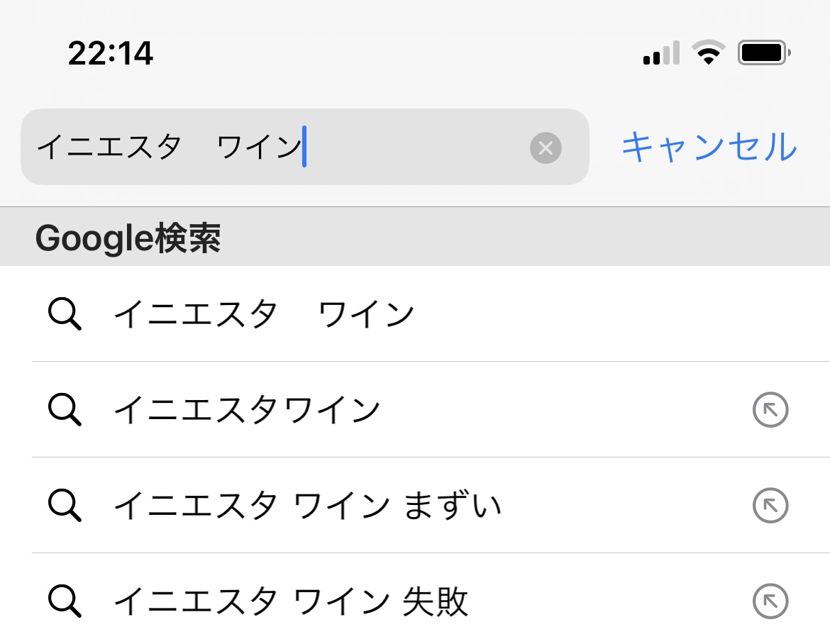Click magnifier icon beside 失敗 suggestion
The width and height of the screenshot is (830, 644).
pos(65,601)
